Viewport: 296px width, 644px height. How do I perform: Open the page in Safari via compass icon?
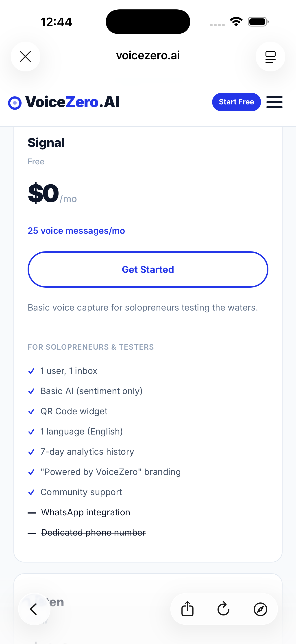[260, 609]
